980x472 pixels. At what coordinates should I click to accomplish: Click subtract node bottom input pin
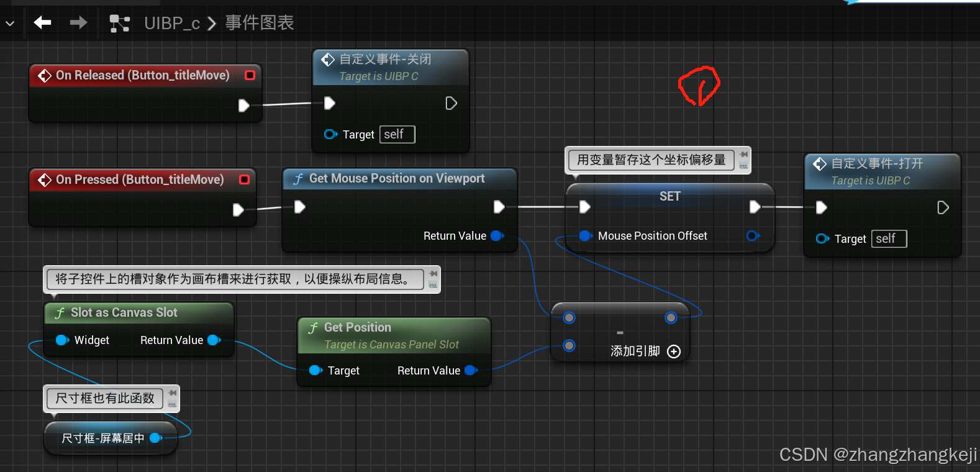click(x=569, y=346)
